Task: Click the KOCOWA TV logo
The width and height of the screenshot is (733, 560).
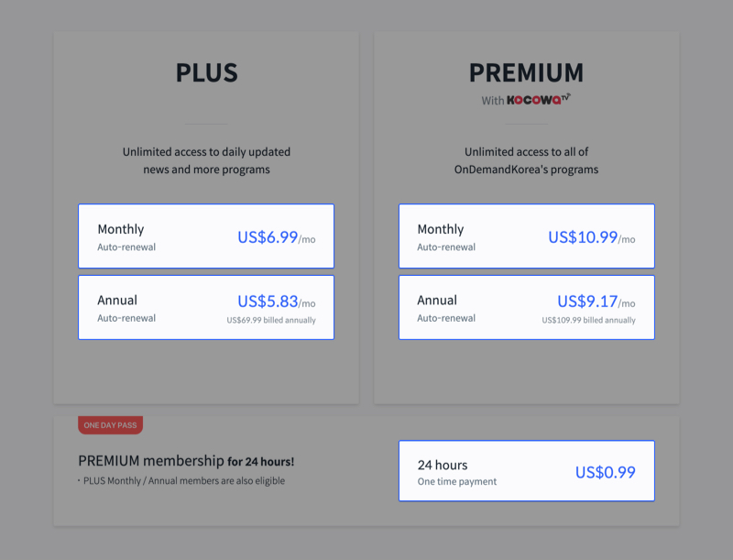Action: [539, 100]
